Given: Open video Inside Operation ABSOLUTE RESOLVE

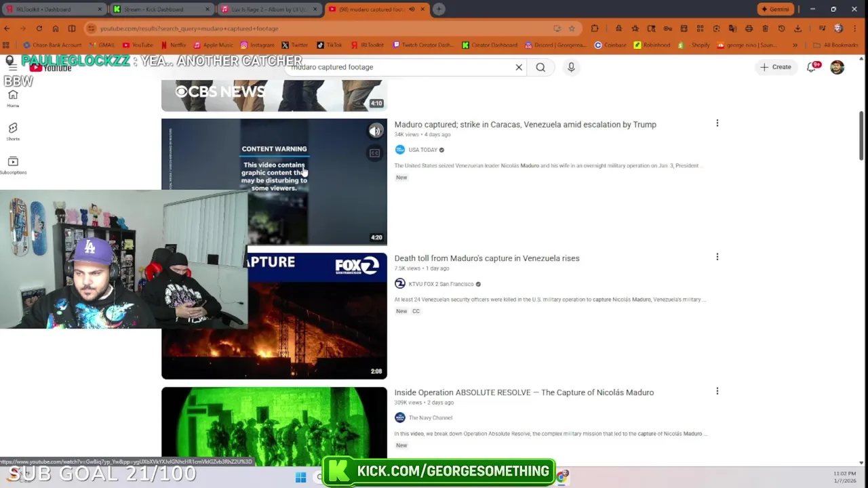Looking at the screenshot, I should [524, 392].
